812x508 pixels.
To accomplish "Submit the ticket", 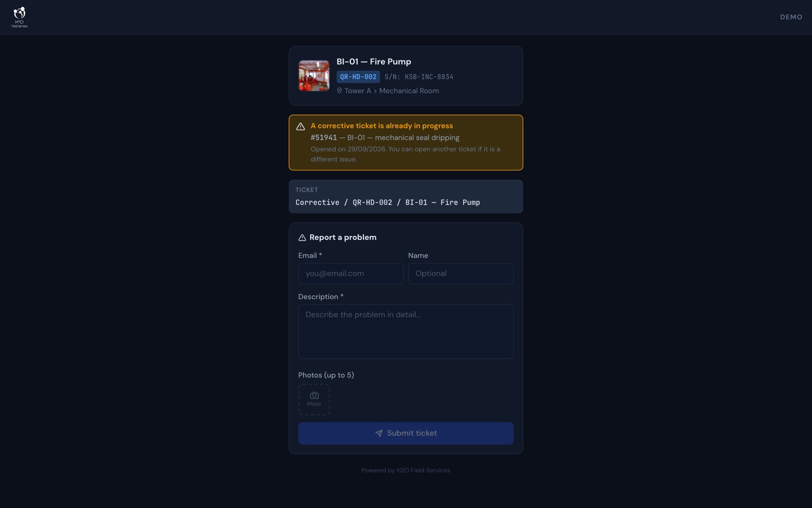I will coord(406,433).
